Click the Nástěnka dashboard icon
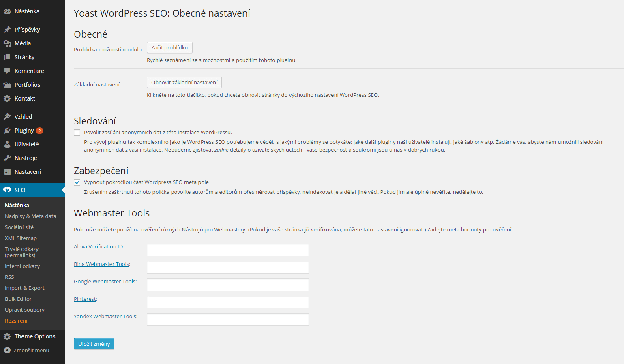This screenshot has width=624, height=364. point(7,11)
